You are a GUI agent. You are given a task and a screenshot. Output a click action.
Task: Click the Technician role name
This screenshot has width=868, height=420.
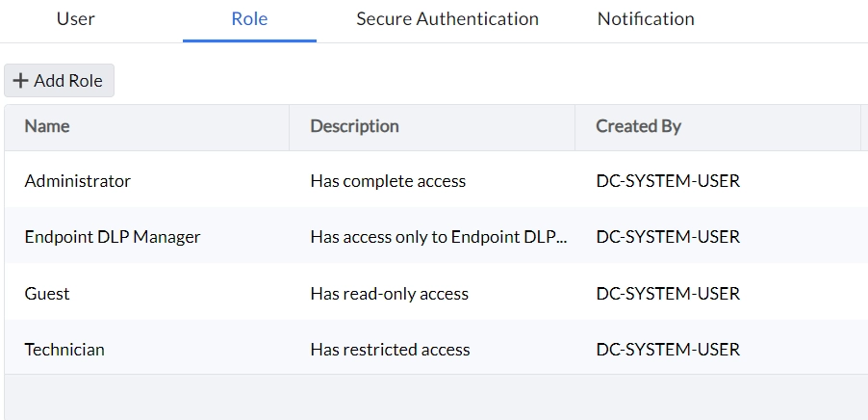tap(64, 350)
